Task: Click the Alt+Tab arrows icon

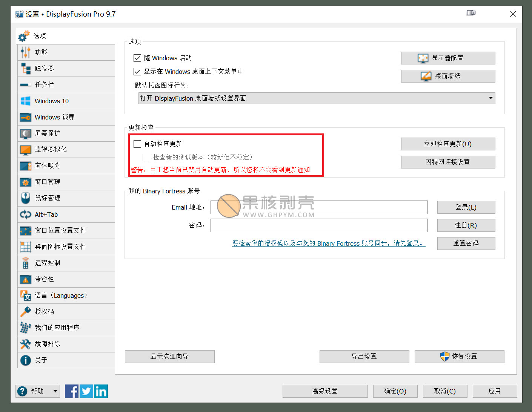Action: [25, 214]
